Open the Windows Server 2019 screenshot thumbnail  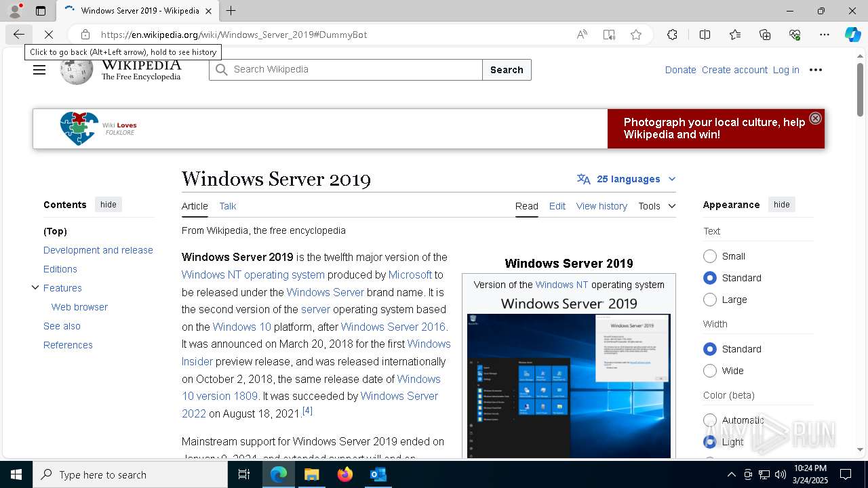click(569, 386)
